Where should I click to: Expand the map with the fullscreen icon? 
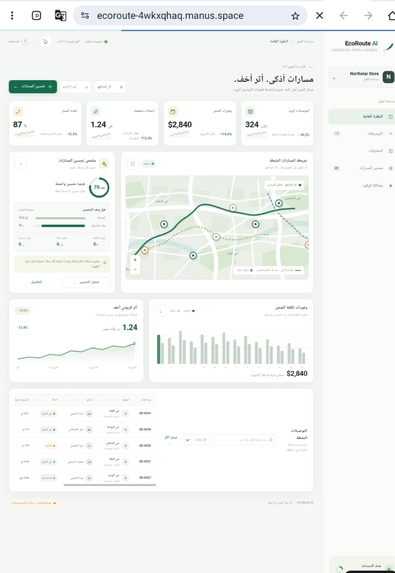133,164
